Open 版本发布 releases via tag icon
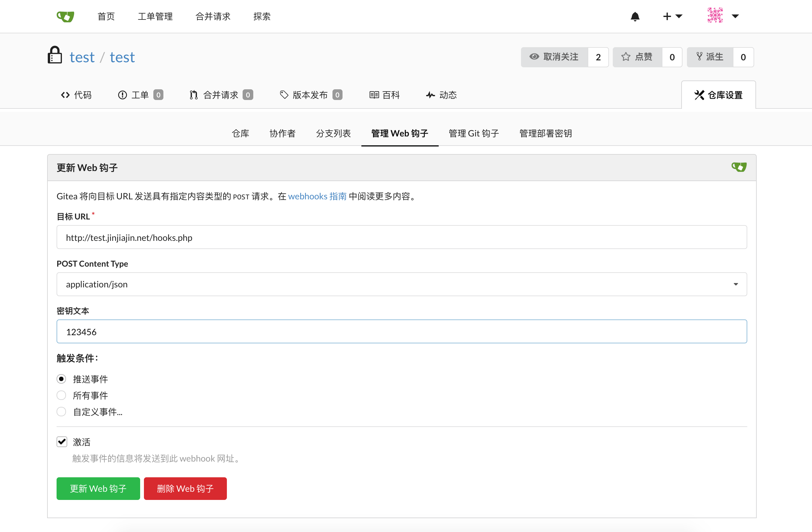The height and width of the screenshot is (532, 812). 283,95
